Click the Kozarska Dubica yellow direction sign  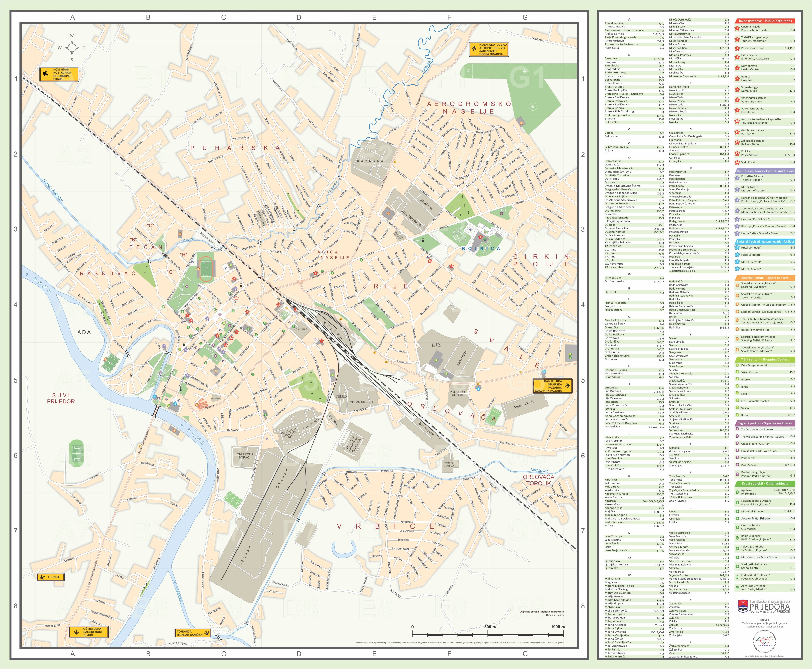[x=488, y=49]
